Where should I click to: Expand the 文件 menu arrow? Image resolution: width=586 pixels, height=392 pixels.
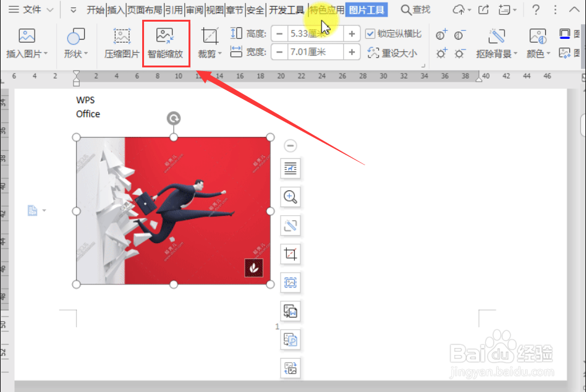point(50,10)
